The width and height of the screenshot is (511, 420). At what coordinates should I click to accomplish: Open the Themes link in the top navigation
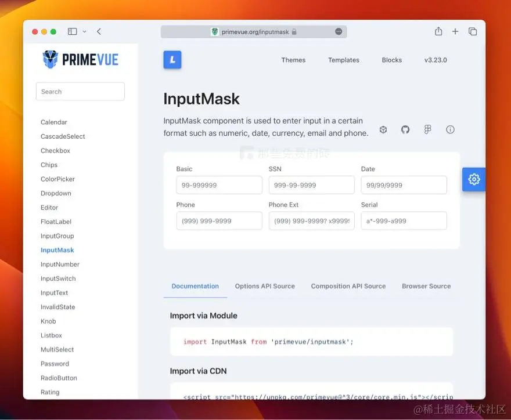point(293,60)
